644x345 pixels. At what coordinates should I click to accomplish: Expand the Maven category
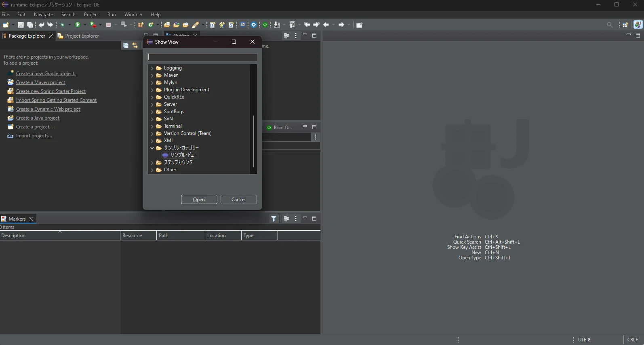coord(152,75)
